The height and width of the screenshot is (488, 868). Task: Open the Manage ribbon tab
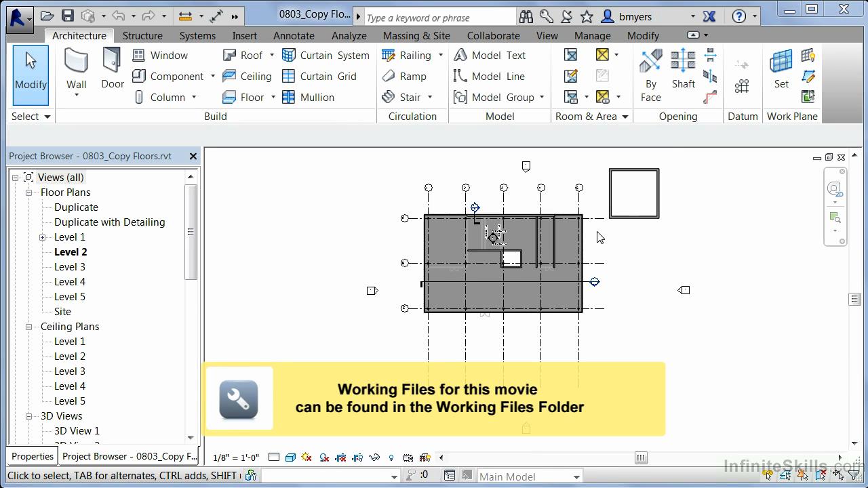tap(592, 35)
